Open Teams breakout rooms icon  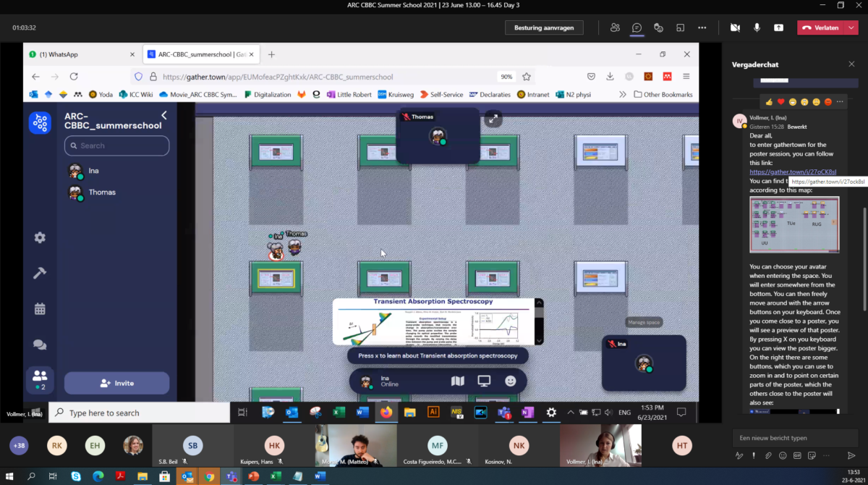click(680, 28)
